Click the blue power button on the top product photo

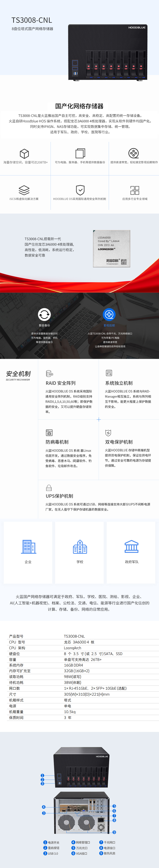[x=75, y=63]
